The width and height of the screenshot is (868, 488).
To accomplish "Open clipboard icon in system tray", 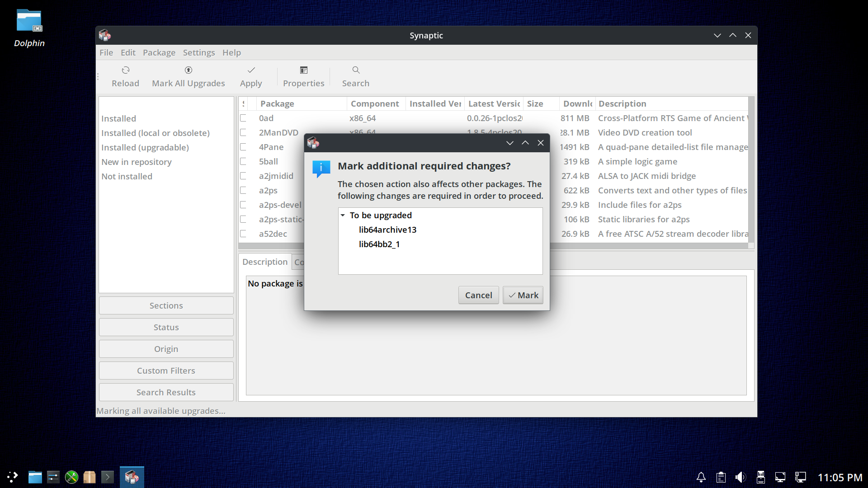I will click(x=721, y=477).
